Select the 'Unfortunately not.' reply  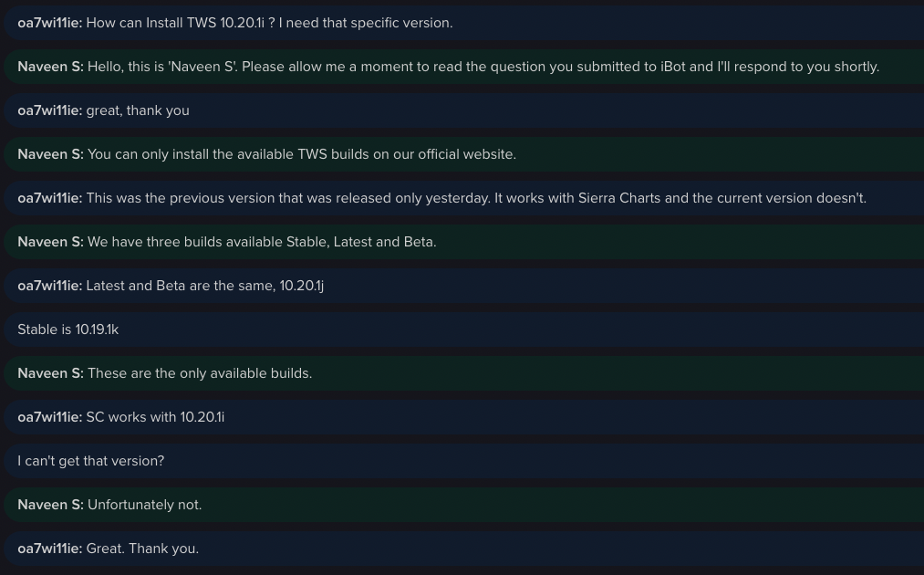click(145, 505)
